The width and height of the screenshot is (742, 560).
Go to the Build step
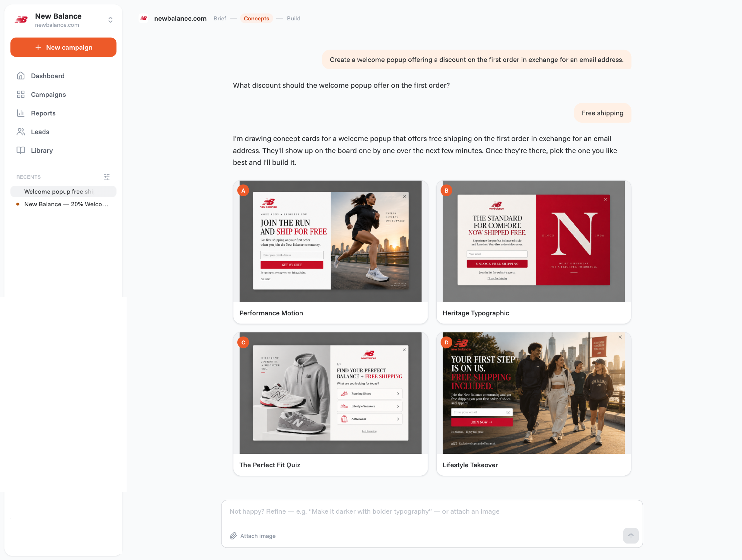[x=294, y=18]
